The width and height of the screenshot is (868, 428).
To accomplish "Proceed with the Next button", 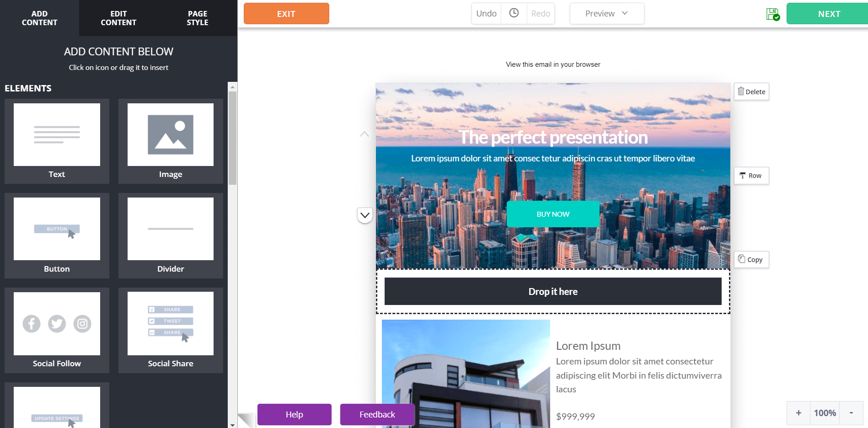I will [x=827, y=14].
